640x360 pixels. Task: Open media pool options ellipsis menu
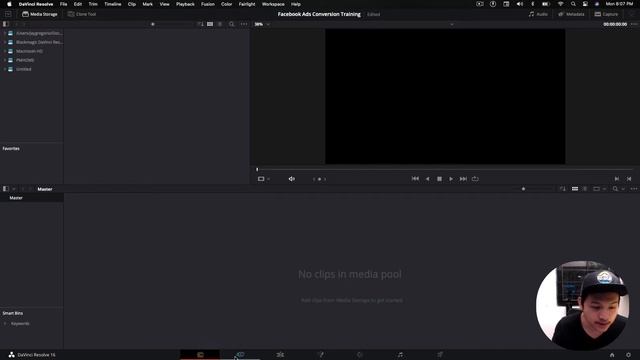tap(633, 189)
